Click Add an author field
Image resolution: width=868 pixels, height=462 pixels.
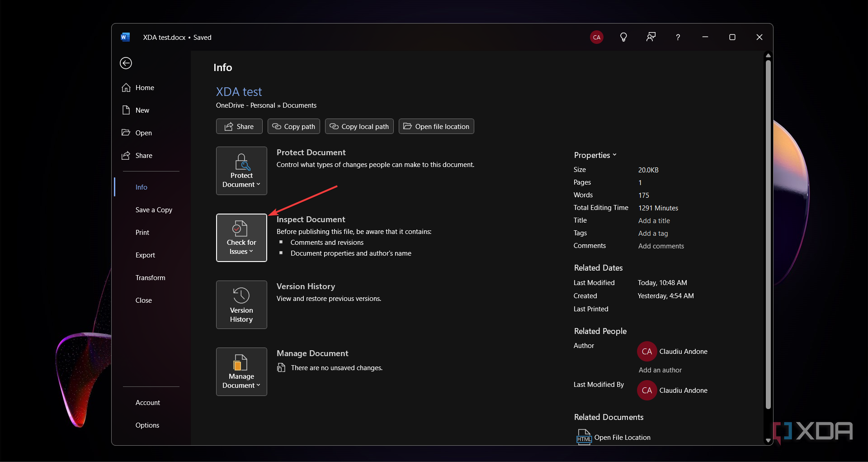pos(660,370)
